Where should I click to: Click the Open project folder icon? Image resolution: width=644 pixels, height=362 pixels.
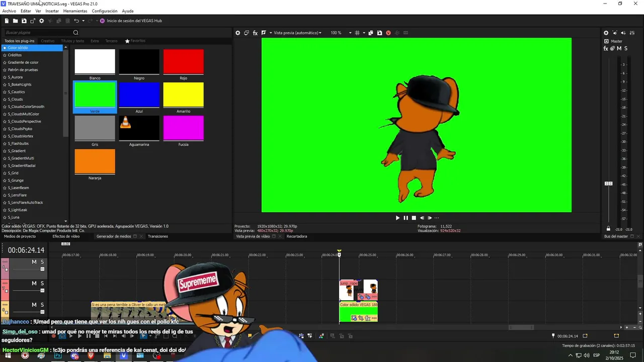pos(15,21)
